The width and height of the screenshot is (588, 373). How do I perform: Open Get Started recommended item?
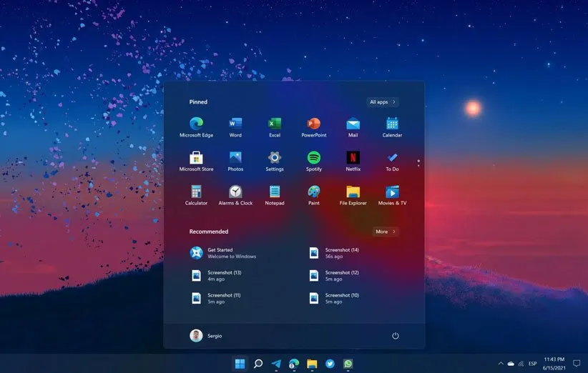point(223,253)
